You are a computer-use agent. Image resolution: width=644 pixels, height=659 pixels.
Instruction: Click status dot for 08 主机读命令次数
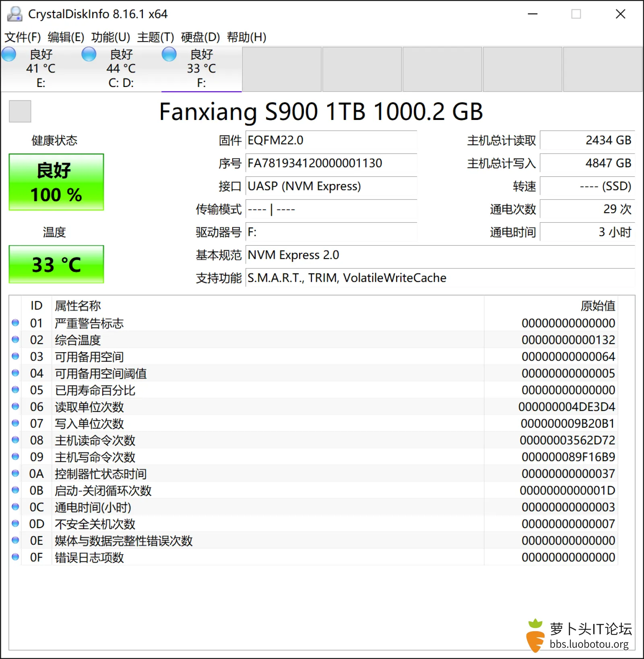(15, 440)
